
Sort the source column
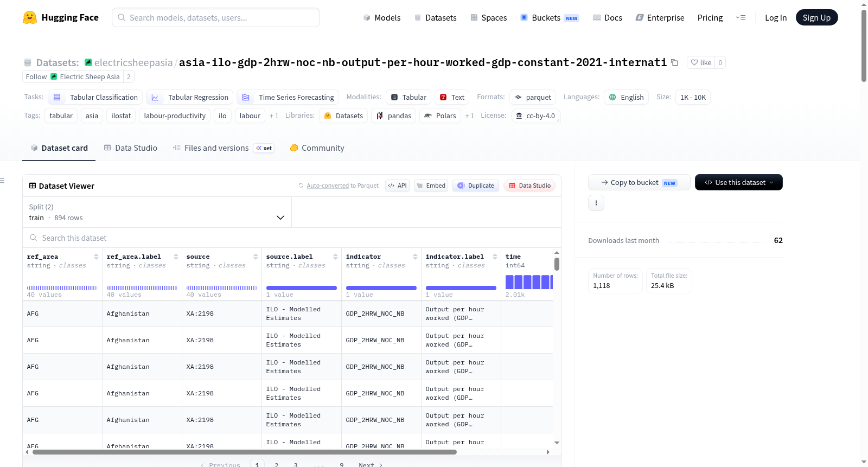point(256,257)
